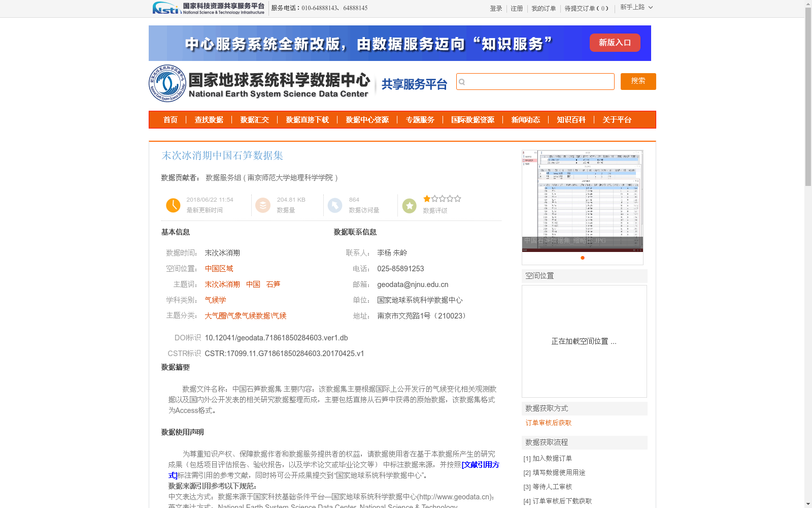The image size is (812, 508).
Task: Click the DOI value 10.12041/geodata text
Action: pyautogui.click(x=277, y=338)
